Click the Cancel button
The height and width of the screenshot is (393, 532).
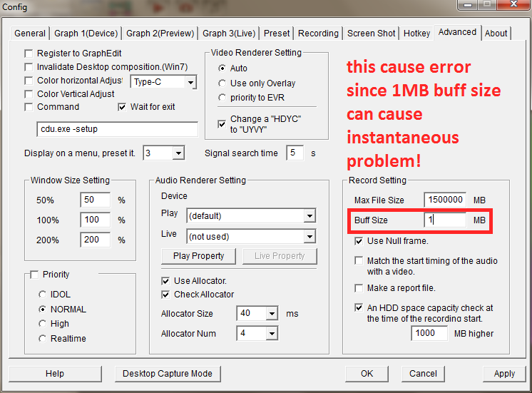(x=423, y=374)
